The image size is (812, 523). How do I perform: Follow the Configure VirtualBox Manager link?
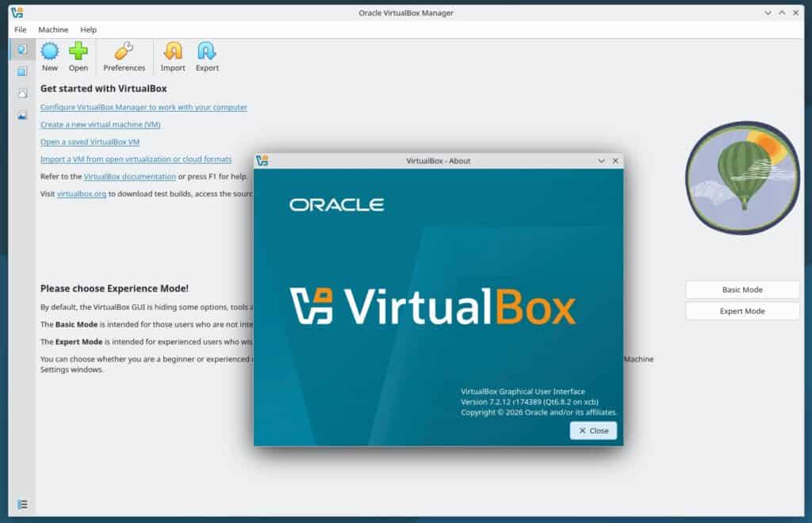click(x=144, y=107)
